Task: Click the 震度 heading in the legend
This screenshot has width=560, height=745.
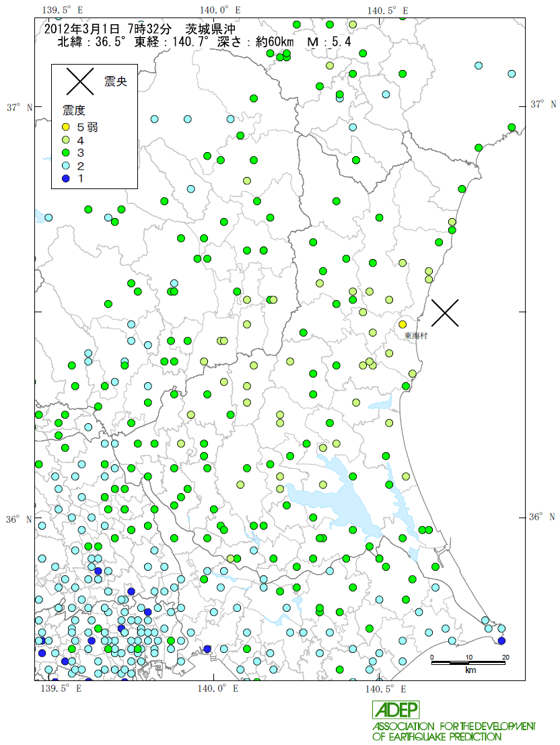Action: coord(73,110)
